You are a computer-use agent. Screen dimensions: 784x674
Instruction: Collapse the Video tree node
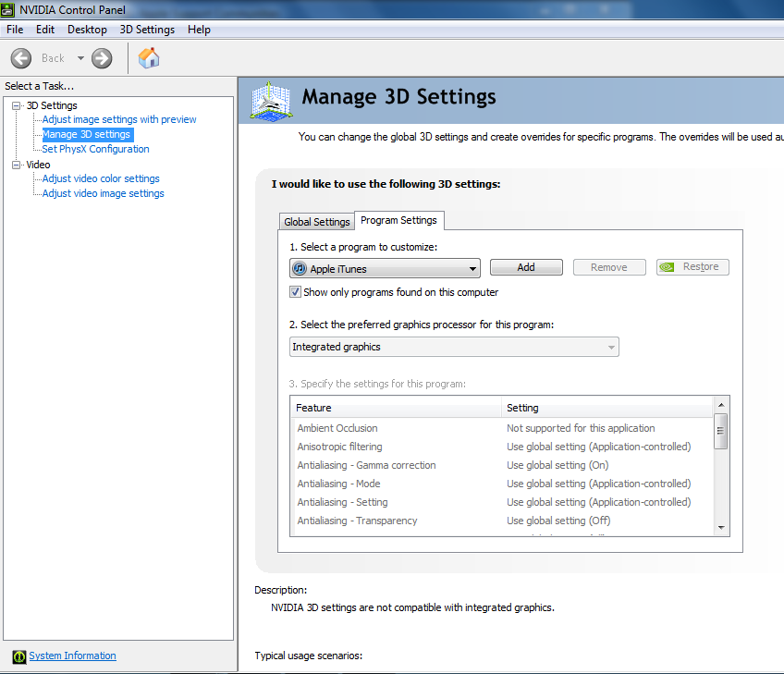click(x=16, y=165)
